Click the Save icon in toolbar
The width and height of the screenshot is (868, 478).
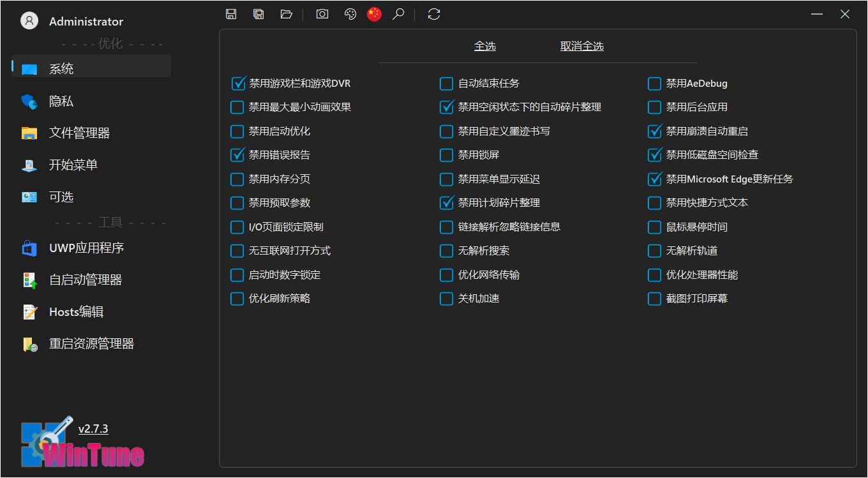tap(231, 14)
